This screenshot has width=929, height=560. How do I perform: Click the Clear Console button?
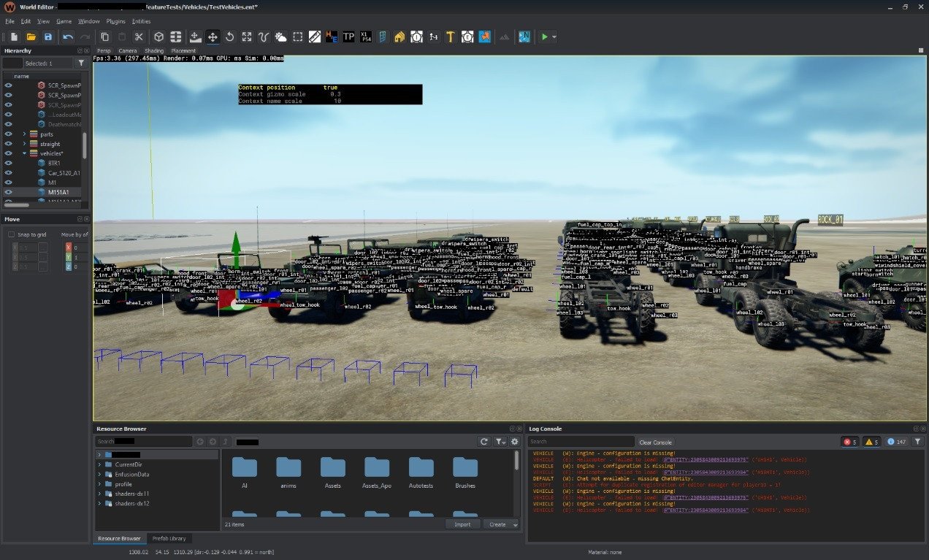[x=655, y=442]
